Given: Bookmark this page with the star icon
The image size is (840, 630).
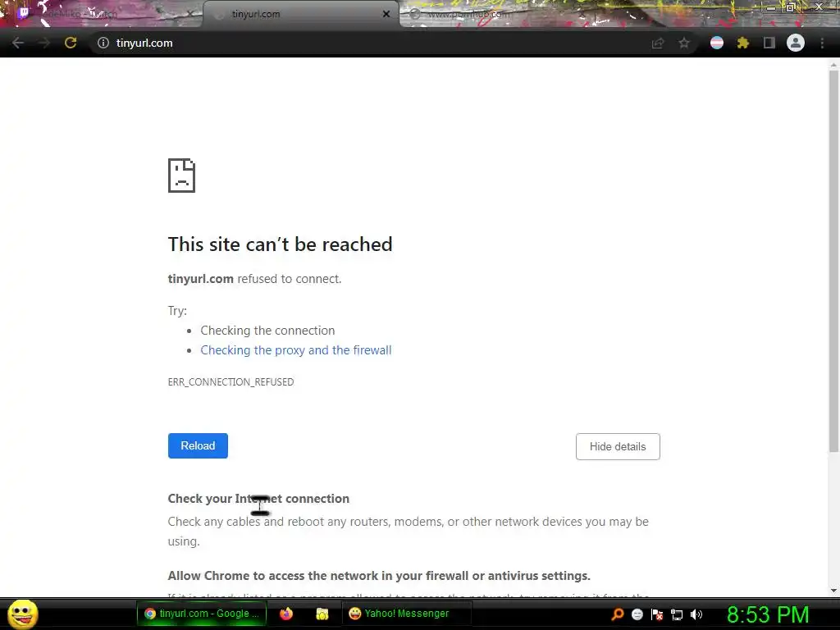Looking at the screenshot, I should (x=684, y=43).
